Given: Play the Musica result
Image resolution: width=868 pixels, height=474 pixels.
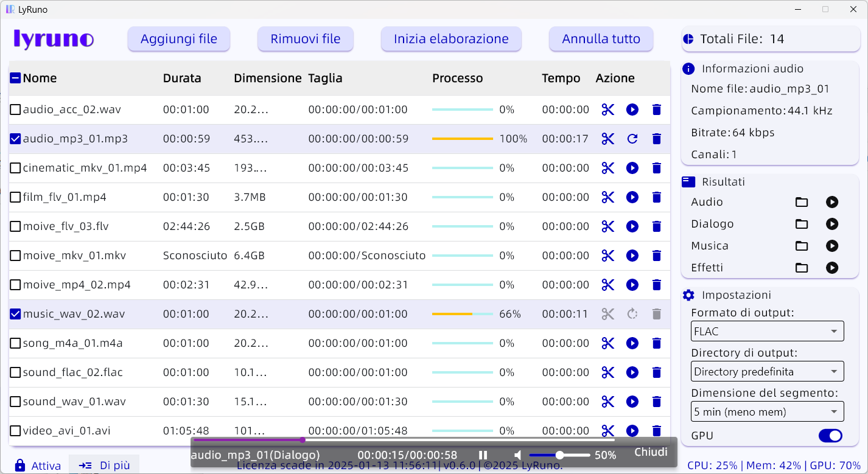Looking at the screenshot, I should (x=831, y=246).
